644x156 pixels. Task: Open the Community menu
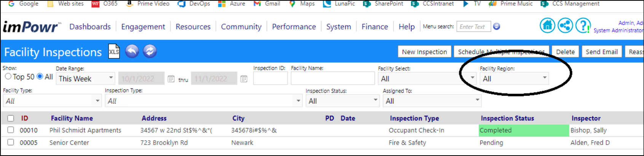(241, 27)
